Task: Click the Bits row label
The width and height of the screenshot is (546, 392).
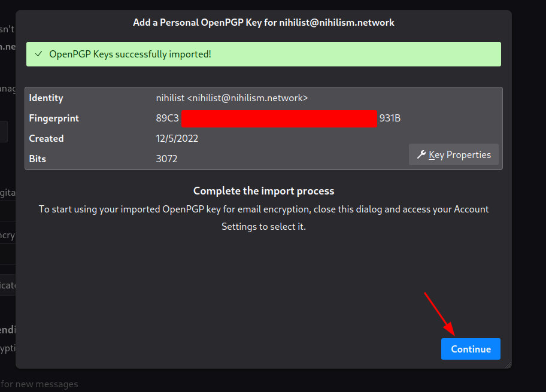Action: (38, 159)
